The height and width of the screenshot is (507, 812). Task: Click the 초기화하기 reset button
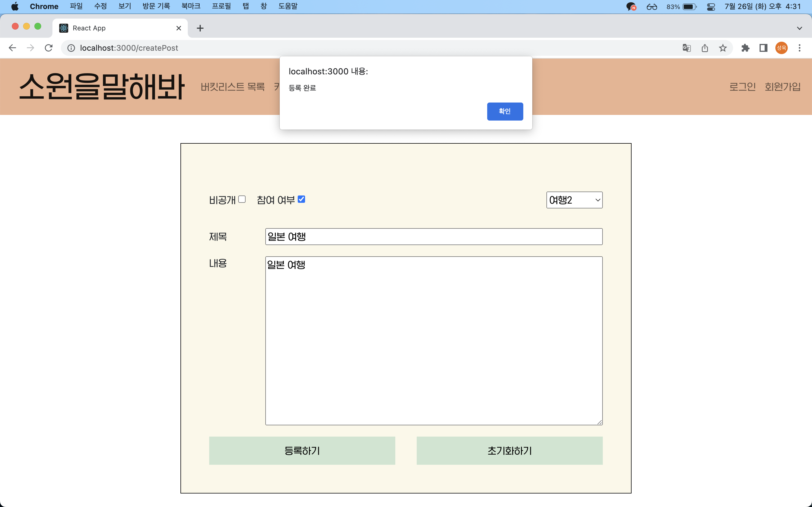coord(509,451)
